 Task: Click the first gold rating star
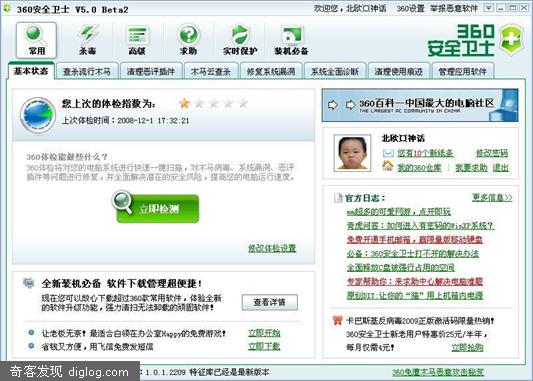click(x=184, y=103)
